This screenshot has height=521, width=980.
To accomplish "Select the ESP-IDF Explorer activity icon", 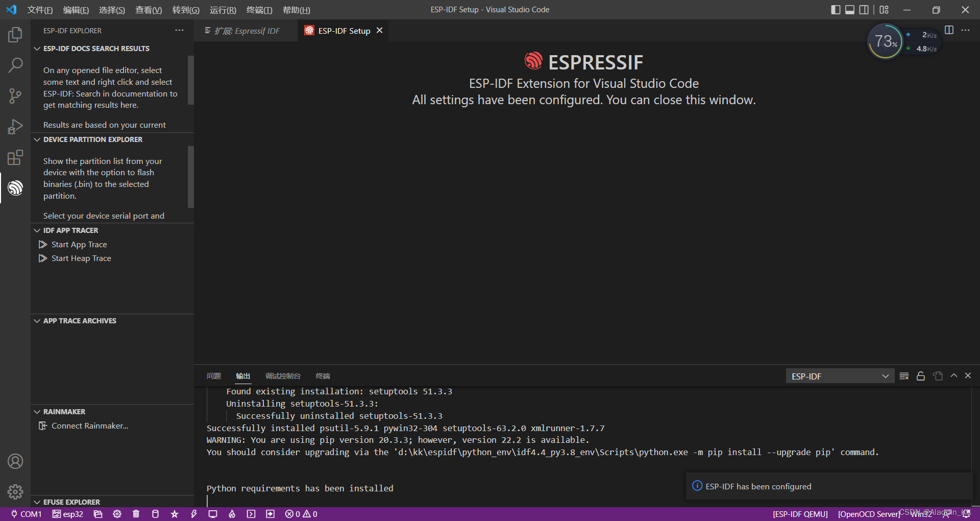I will (15, 188).
